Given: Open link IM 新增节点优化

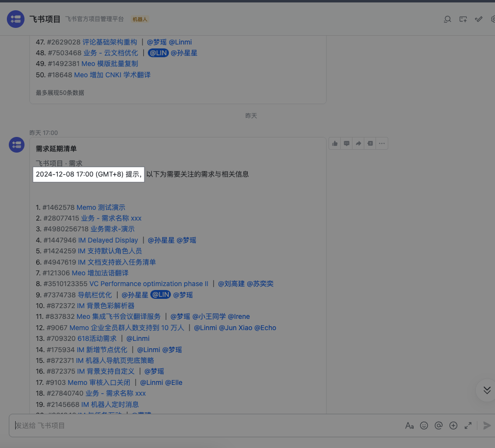Looking at the screenshot, I should [x=102, y=350].
